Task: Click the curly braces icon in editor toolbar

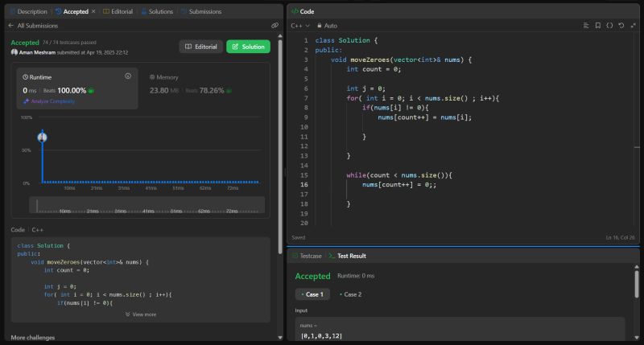Action: pos(609,26)
